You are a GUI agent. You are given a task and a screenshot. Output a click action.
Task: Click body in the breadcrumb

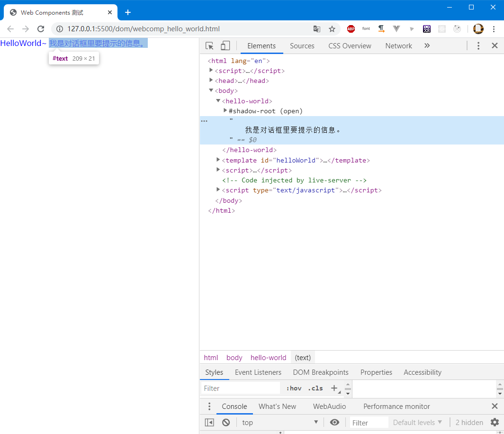tap(234, 358)
